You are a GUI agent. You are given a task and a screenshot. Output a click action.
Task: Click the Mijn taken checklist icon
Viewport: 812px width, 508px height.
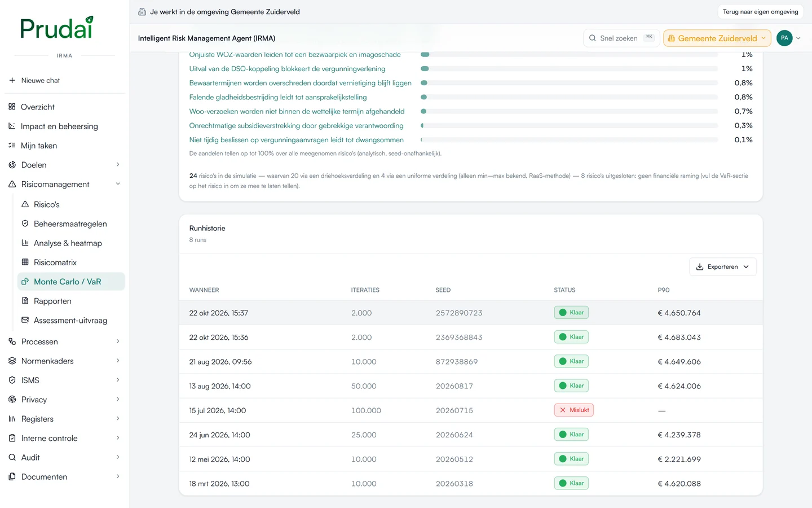click(12, 145)
